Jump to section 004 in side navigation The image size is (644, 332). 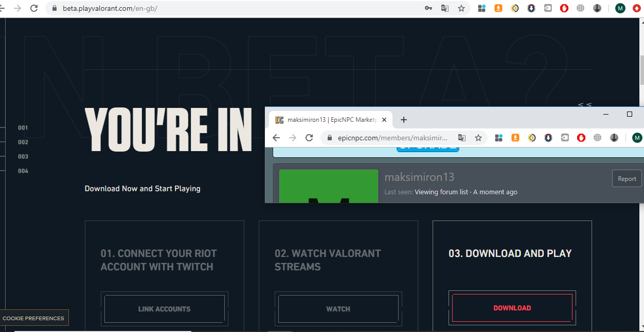[23, 171]
